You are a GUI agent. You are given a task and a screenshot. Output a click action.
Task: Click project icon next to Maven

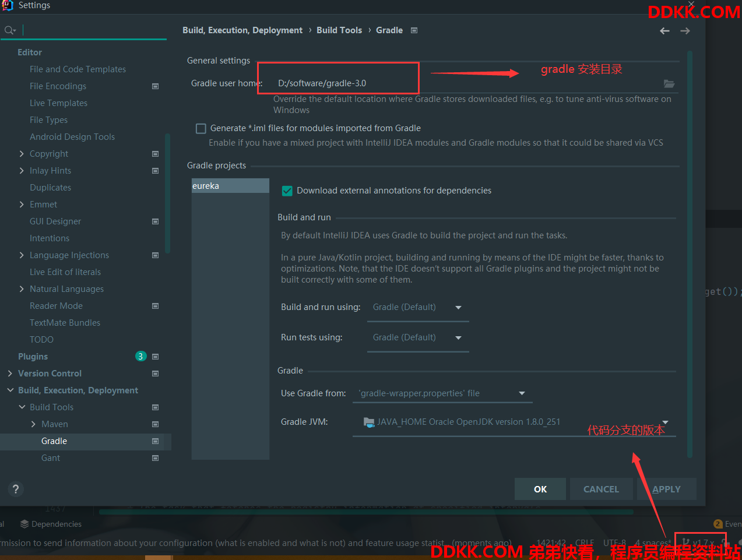[x=155, y=424]
